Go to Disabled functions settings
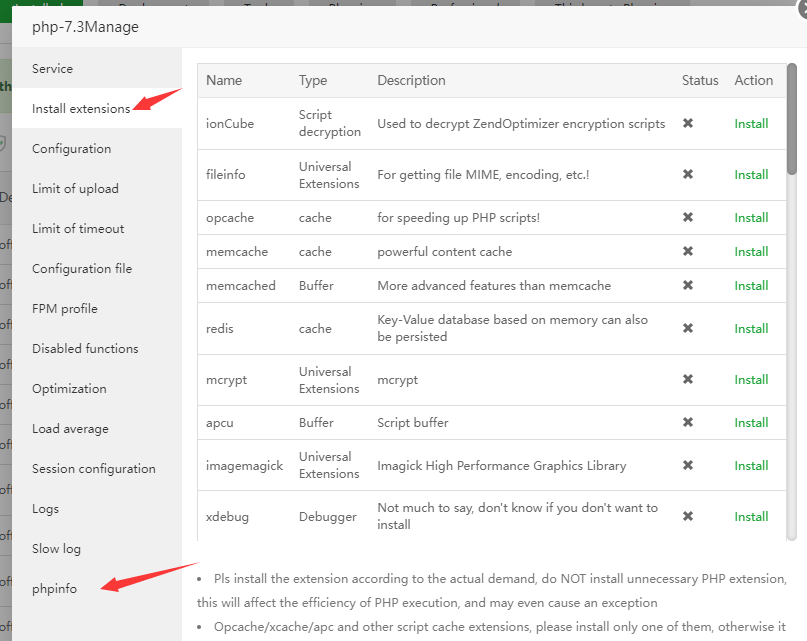 (85, 349)
